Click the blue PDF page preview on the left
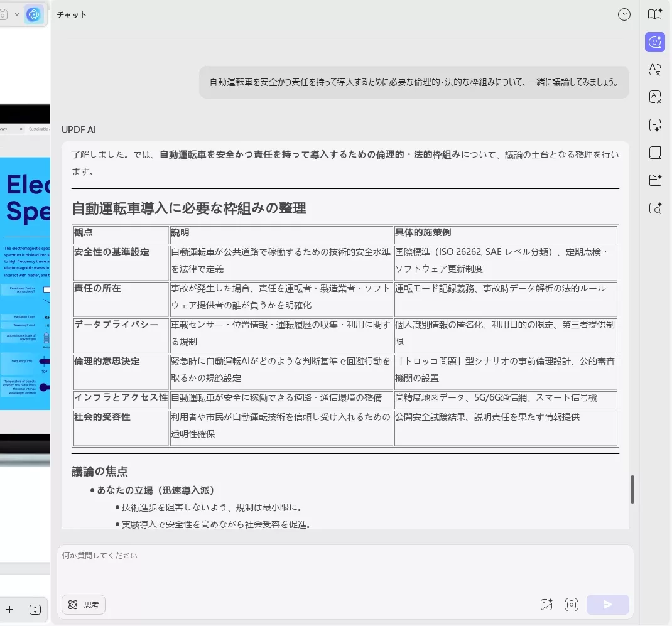 [x=25, y=284]
